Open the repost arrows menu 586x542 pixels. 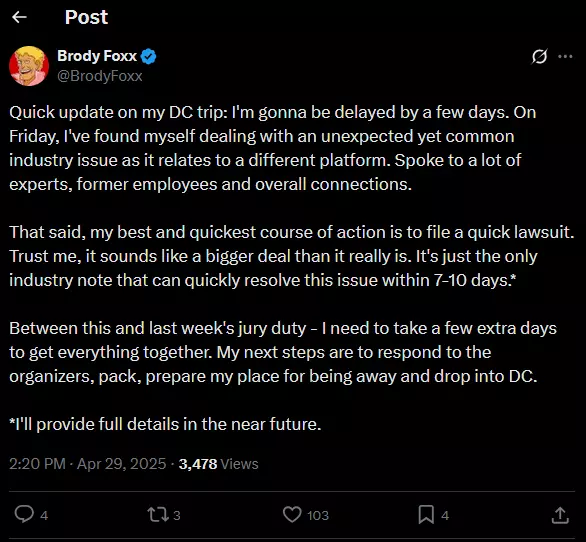click(x=158, y=514)
